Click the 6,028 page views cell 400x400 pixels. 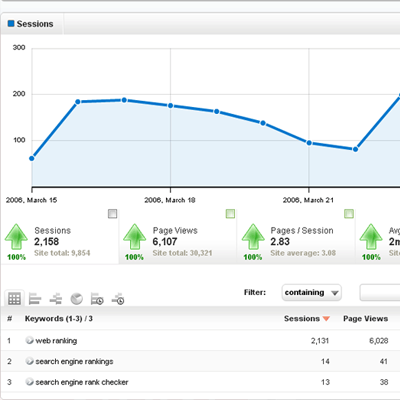(x=379, y=341)
